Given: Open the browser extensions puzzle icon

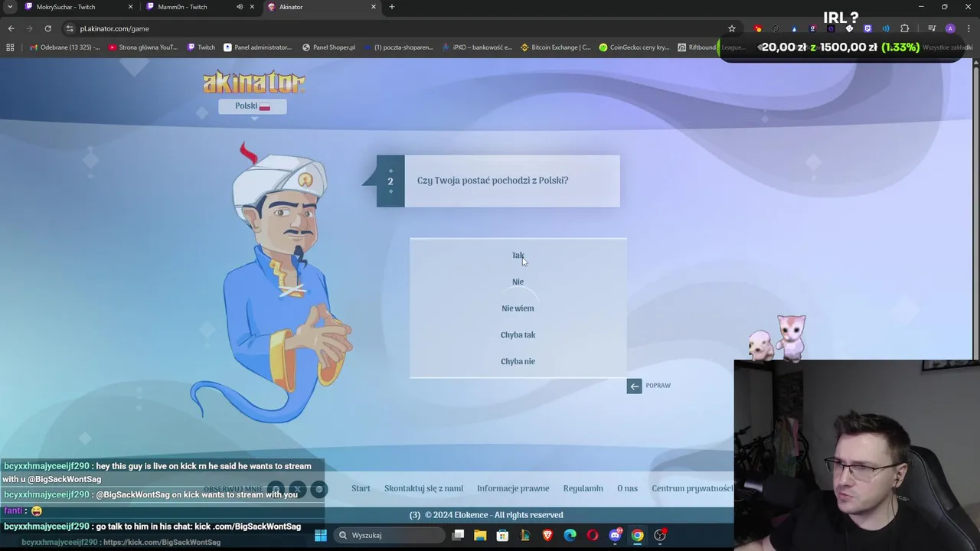Looking at the screenshot, I should (904, 28).
